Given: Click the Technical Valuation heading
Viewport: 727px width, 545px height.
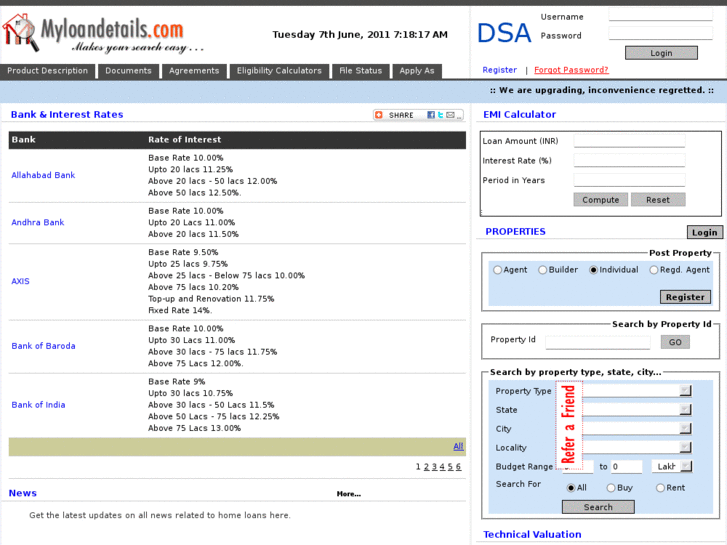Looking at the screenshot, I should click(x=532, y=534).
